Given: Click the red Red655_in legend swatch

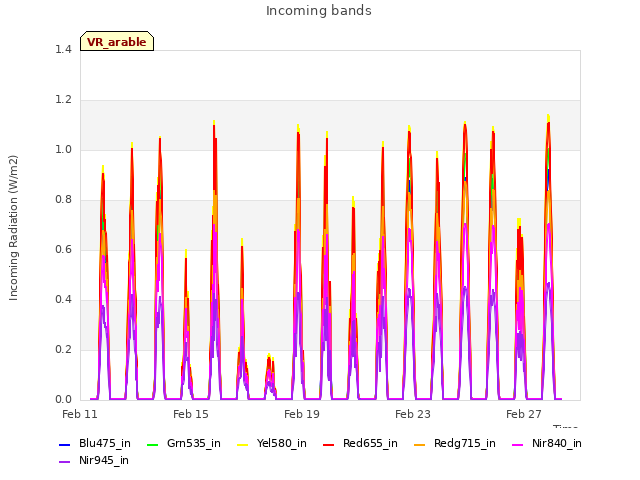Looking at the screenshot, I should pyautogui.click(x=329, y=444).
